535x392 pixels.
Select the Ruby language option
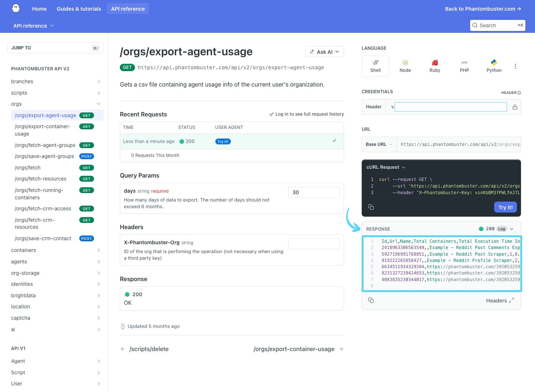coord(435,66)
